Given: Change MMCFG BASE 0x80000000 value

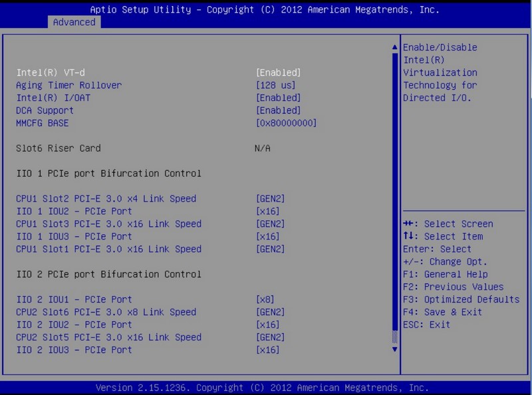Looking at the screenshot, I should pyautogui.click(x=286, y=123).
